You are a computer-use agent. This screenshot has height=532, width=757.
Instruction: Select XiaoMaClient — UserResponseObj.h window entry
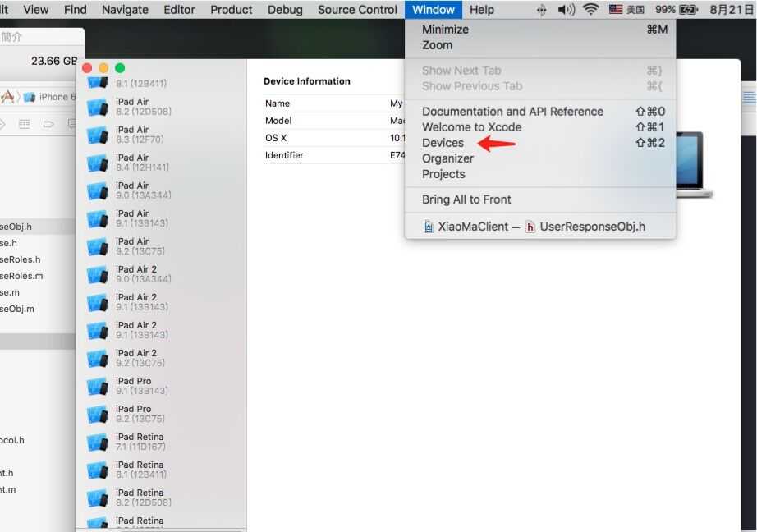pos(540,227)
